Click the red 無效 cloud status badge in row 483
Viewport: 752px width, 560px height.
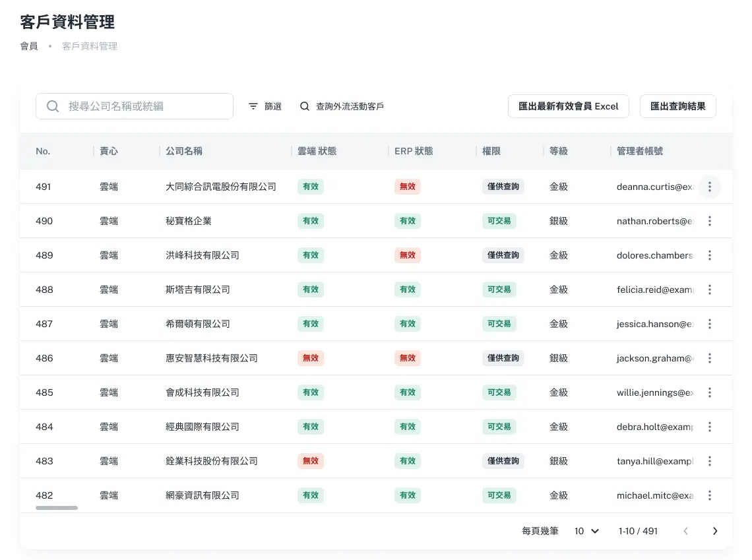(x=311, y=461)
